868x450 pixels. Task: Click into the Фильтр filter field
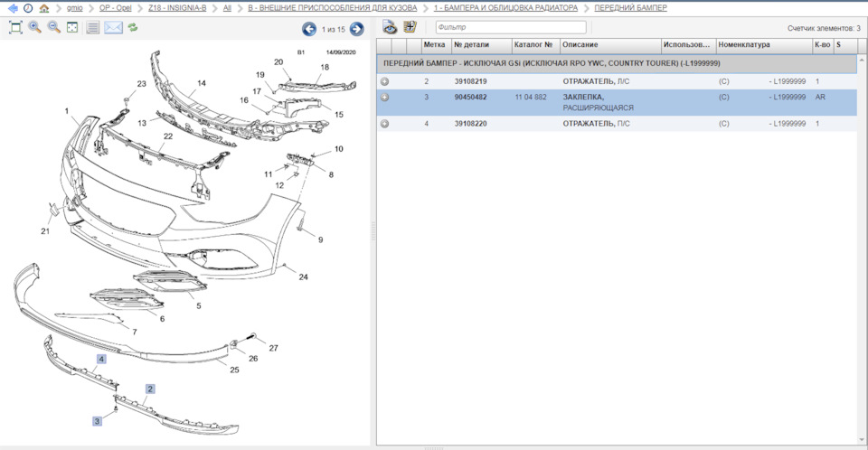[x=510, y=27]
